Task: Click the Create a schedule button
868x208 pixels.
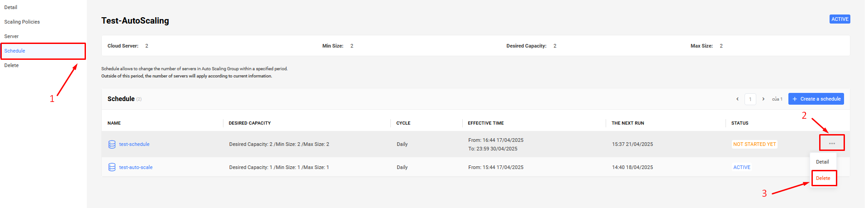Action: (x=816, y=99)
